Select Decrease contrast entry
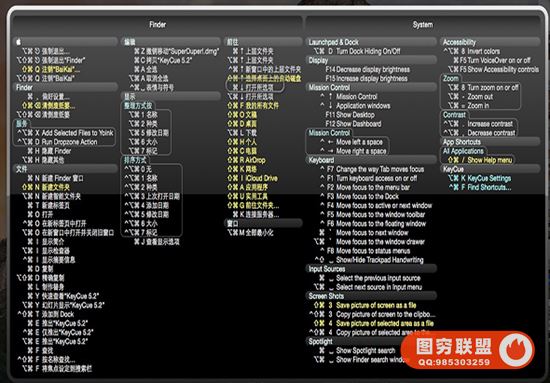550x383 pixels. pyautogui.click(x=479, y=133)
